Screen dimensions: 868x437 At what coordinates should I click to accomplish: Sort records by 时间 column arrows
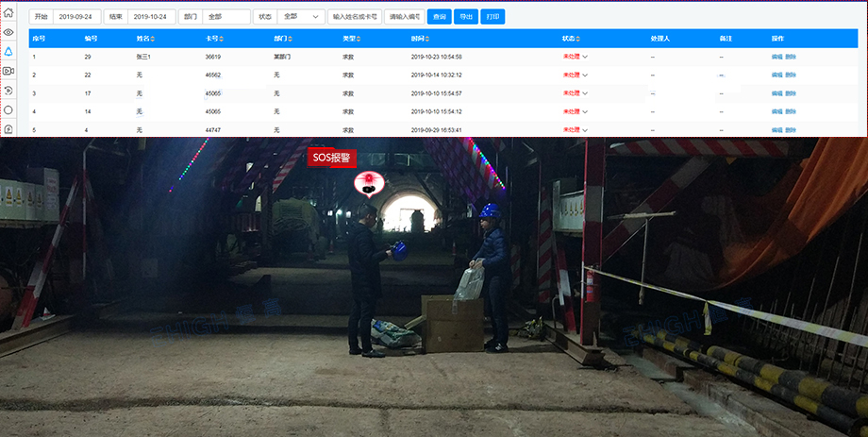click(x=427, y=39)
